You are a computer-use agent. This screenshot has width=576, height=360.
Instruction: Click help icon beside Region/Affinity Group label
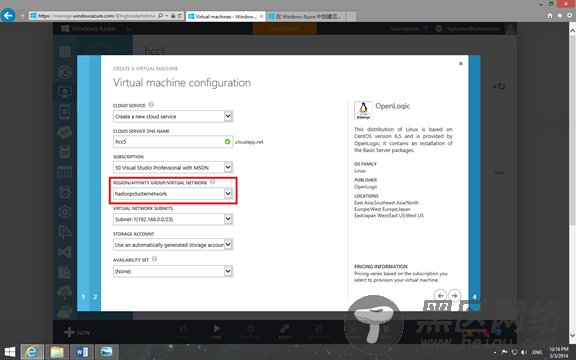point(212,182)
